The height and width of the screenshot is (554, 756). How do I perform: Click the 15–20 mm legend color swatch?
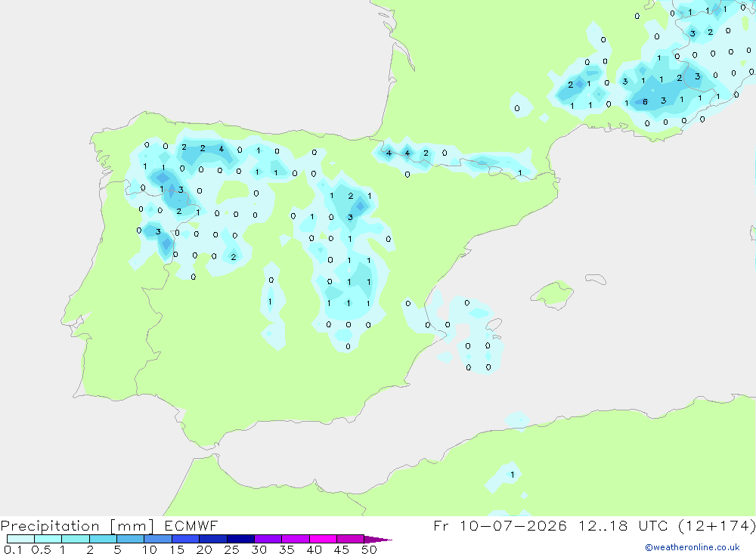[186, 539]
